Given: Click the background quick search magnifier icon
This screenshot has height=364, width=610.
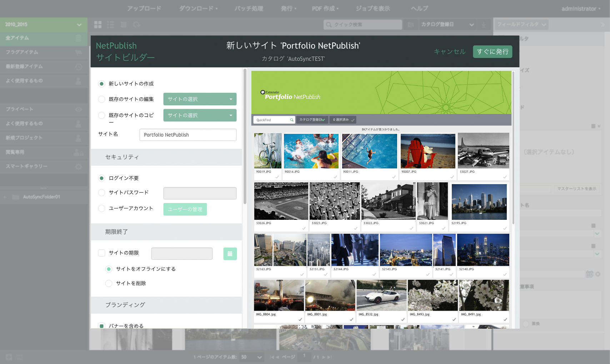Looking at the screenshot, I should [x=329, y=25].
